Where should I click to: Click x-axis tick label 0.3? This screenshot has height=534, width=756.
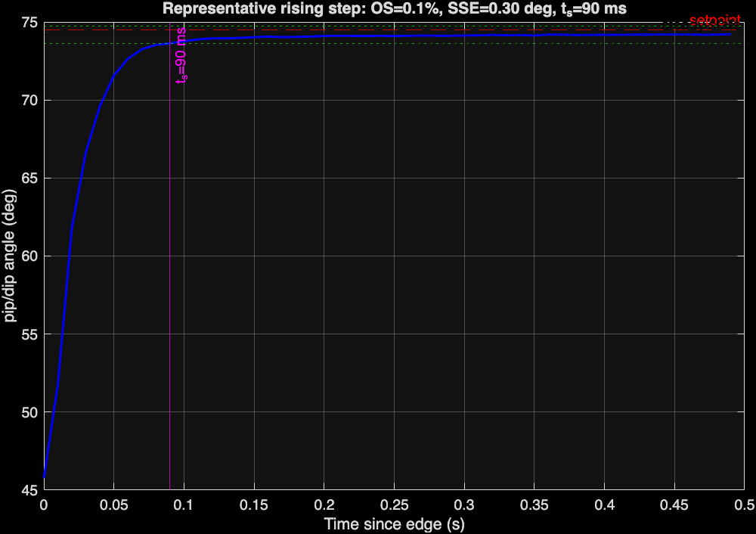464,505
